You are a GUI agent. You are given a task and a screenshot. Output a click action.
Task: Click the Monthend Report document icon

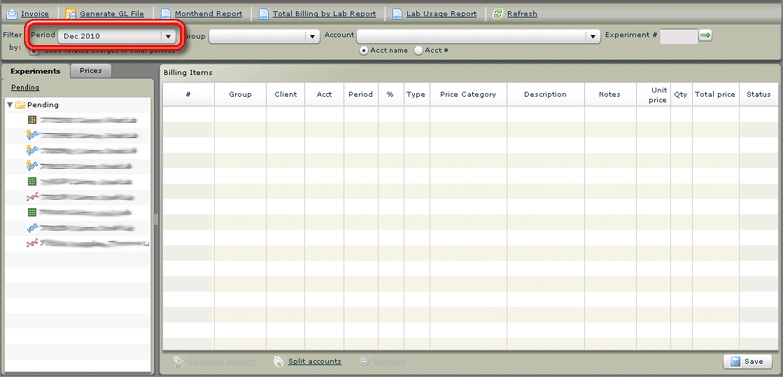click(x=165, y=14)
